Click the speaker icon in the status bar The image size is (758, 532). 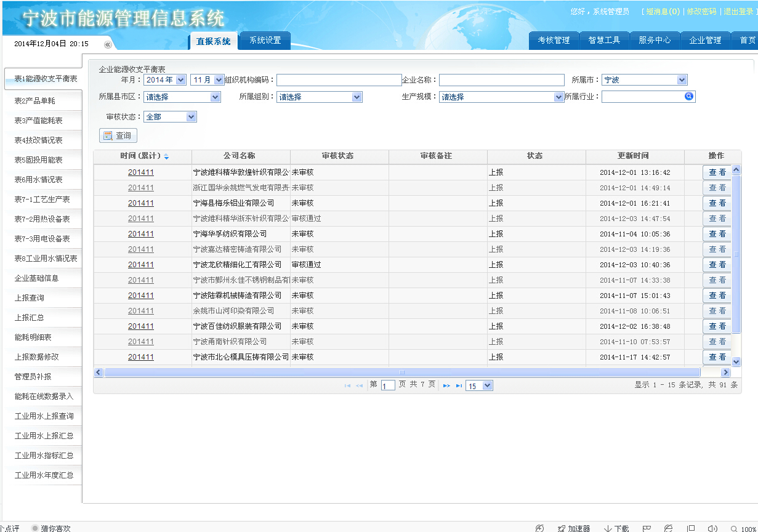[x=712, y=528]
